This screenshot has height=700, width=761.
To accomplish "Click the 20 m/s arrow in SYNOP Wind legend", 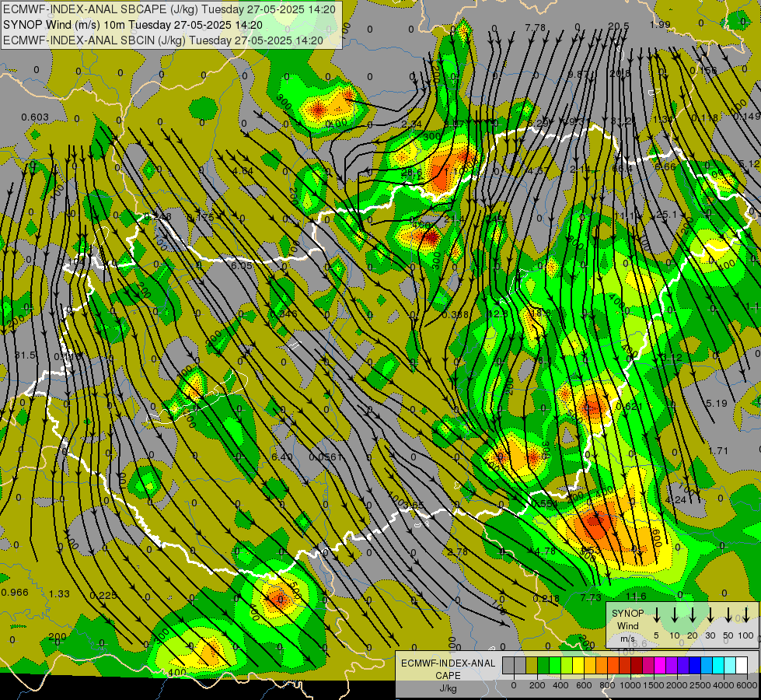I will 692,615.
